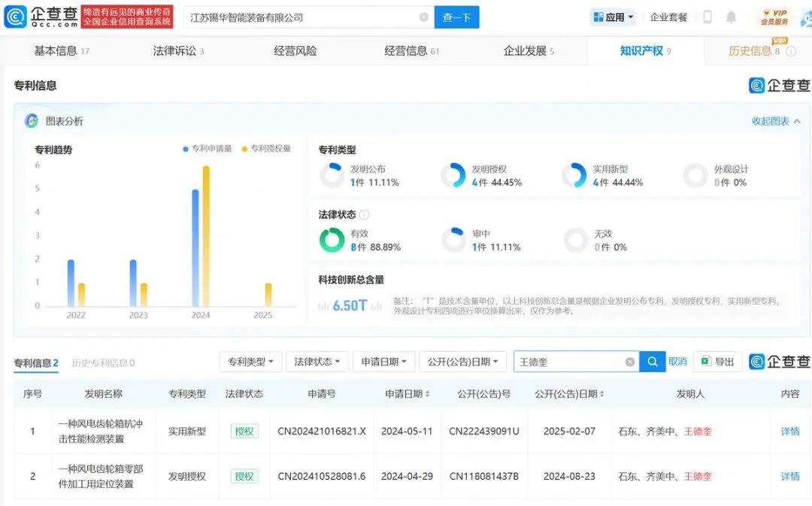Image resolution: width=812 pixels, height=506 pixels.
Task: Toggle 专利申请量 legend series in chart
Action: click(208, 149)
